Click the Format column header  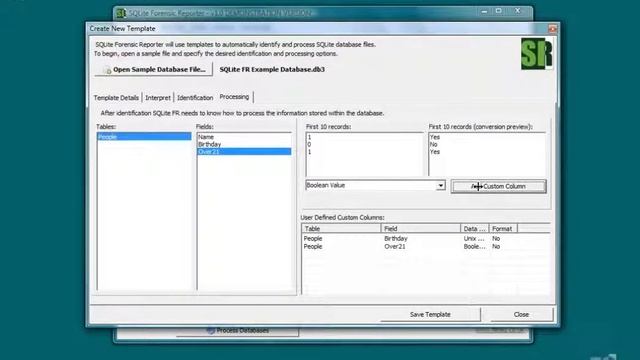pyautogui.click(x=503, y=229)
